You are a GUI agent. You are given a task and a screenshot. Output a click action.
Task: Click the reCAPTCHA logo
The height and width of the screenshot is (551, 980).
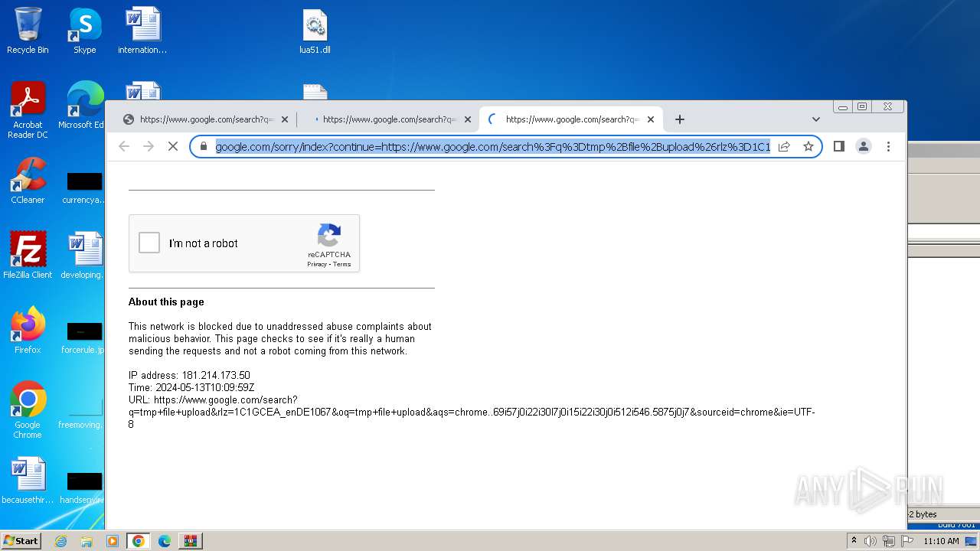click(329, 236)
